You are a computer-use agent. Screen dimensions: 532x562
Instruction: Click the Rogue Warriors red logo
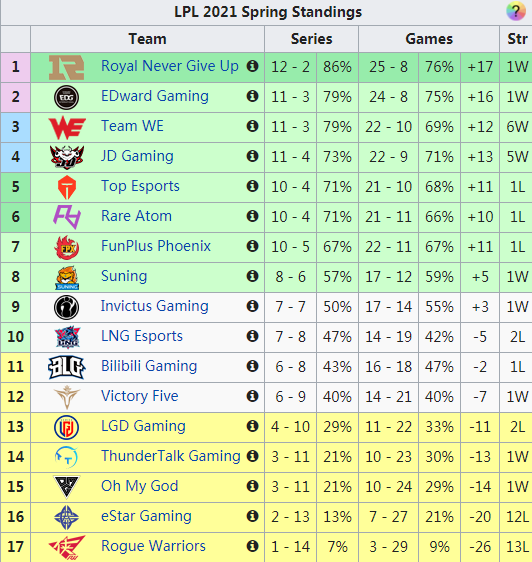pyautogui.click(x=67, y=547)
